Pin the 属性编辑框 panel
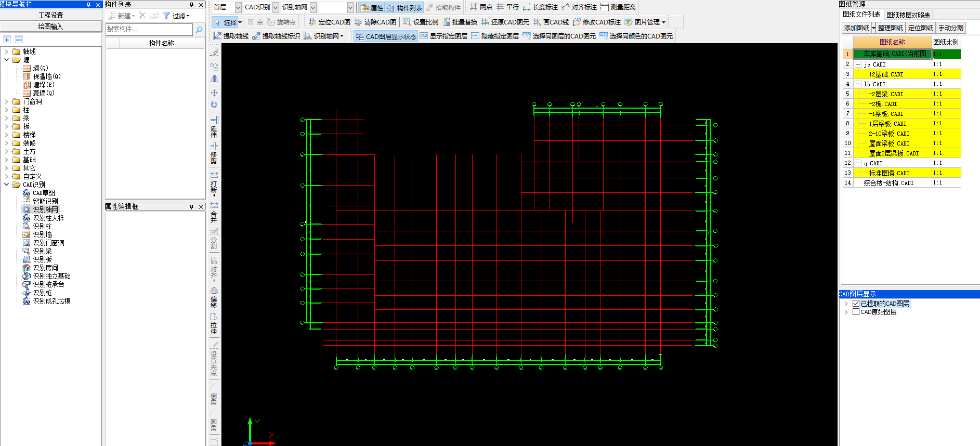Image resolution: width=980 pixels, height=446 pixels. pyautogui.click(x=191, y=207)
